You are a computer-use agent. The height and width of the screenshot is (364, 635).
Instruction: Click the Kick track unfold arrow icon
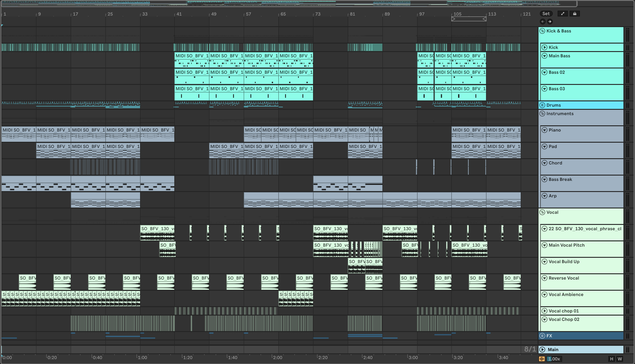[545, 48]
